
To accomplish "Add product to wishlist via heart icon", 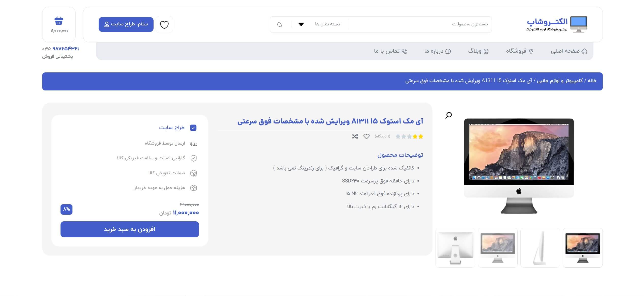I will (x=366, y=136).
